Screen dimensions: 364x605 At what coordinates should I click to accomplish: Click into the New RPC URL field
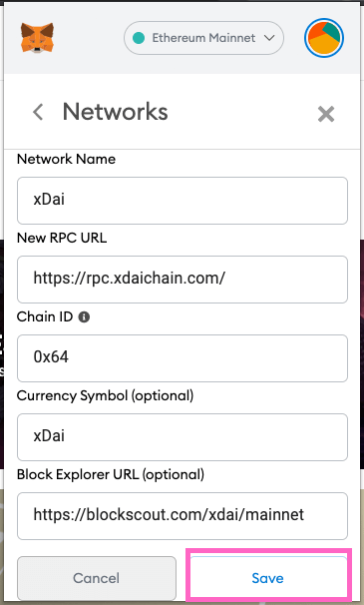(x=182, y=280)
